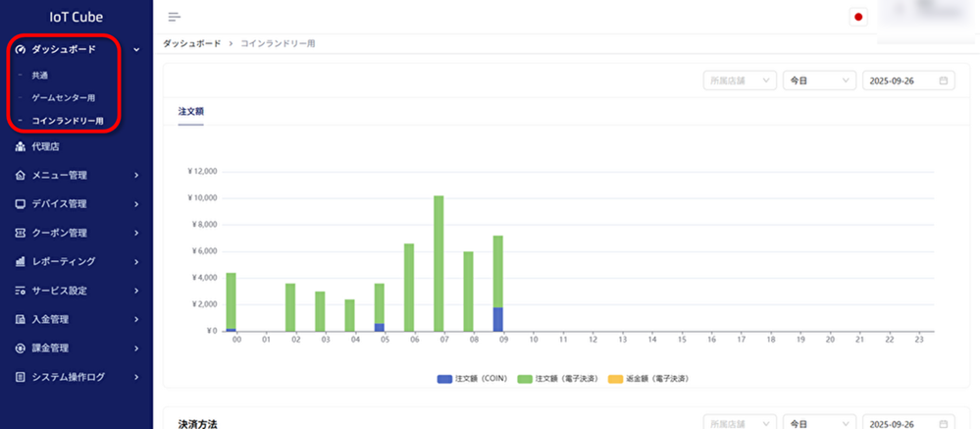
Task: Click the hamburger menu collapse icon
Action: click(175, 17)
